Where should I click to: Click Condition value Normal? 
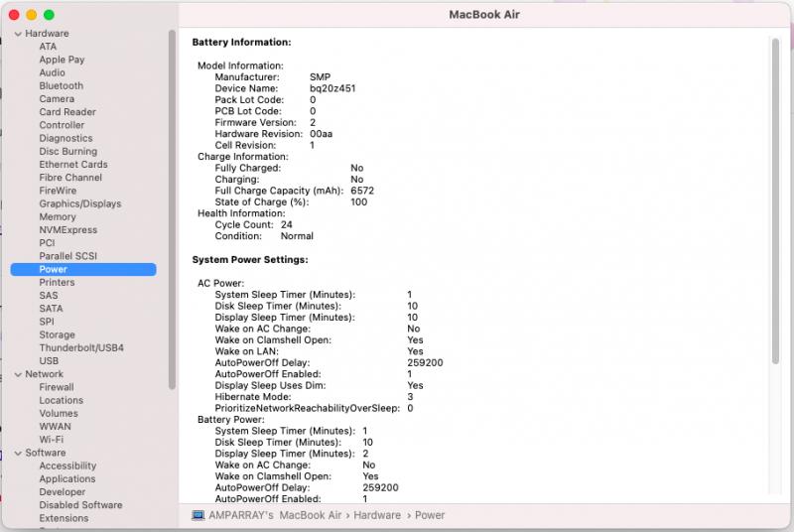297,236
